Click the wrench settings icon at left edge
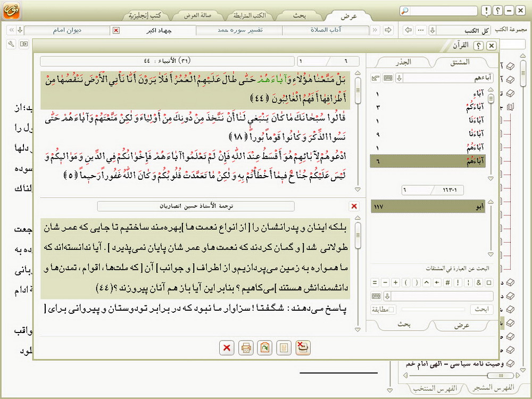 coord(11,44)
